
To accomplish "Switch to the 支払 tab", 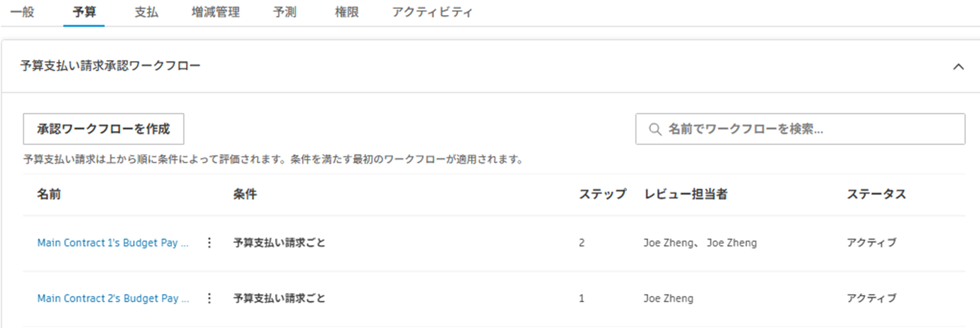I will (x=146, y=12).
